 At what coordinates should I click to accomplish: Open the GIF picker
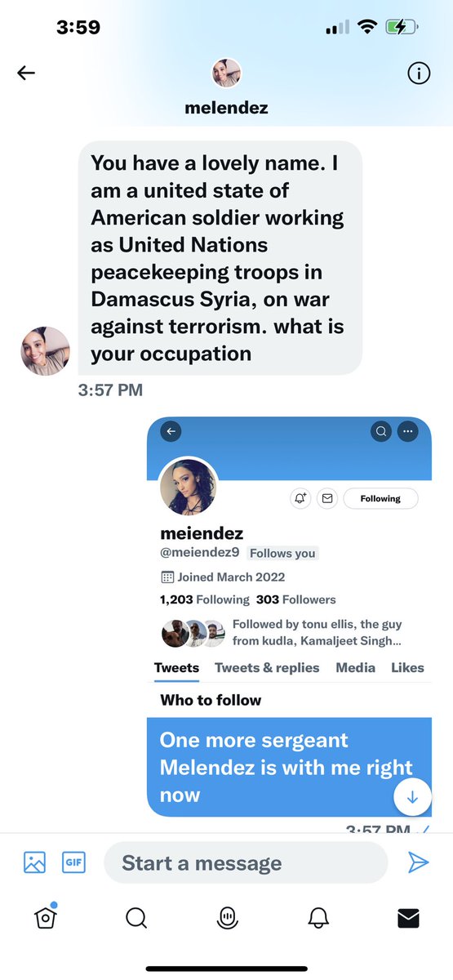tap(73, 862)
